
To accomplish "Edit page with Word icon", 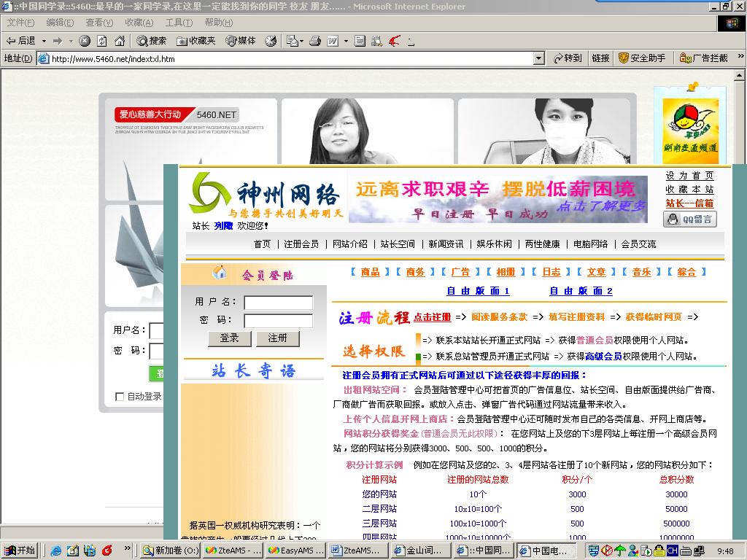I will point(333,41).
